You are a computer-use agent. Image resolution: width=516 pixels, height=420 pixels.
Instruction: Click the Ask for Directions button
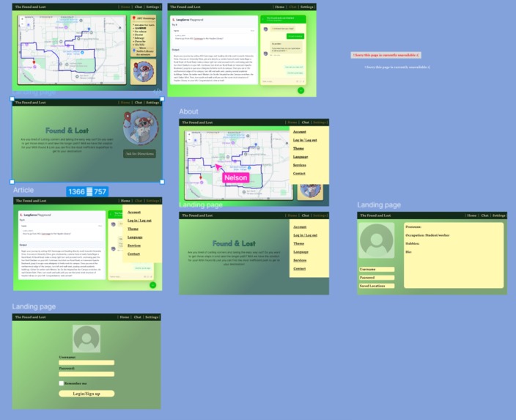[139, 154]
